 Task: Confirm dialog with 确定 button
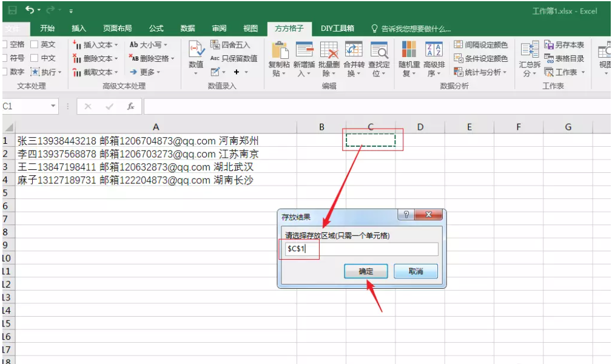pos(366,271)
